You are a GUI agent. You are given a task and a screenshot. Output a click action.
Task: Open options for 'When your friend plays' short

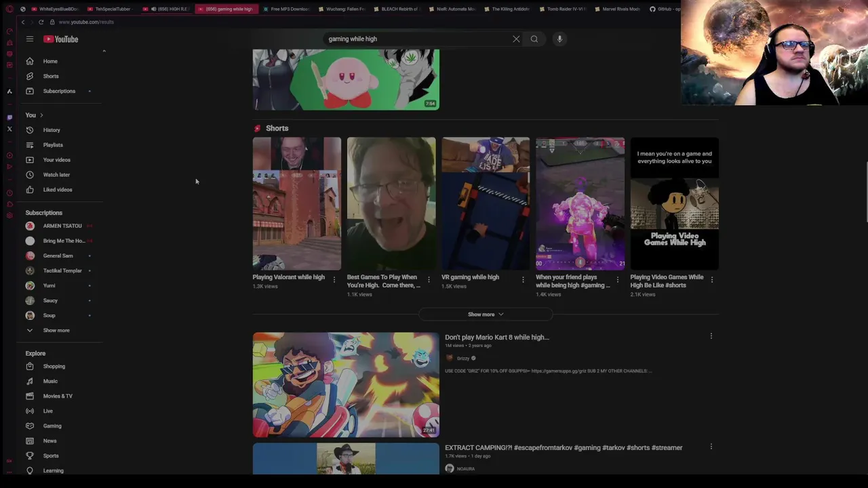pyautogui.click(x=617, y=279)
